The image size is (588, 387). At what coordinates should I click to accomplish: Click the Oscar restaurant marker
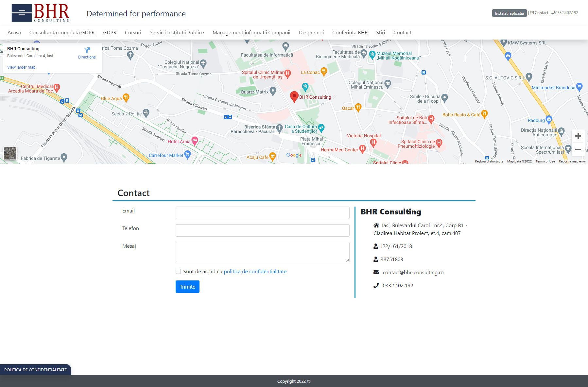(x=358, y=108)
